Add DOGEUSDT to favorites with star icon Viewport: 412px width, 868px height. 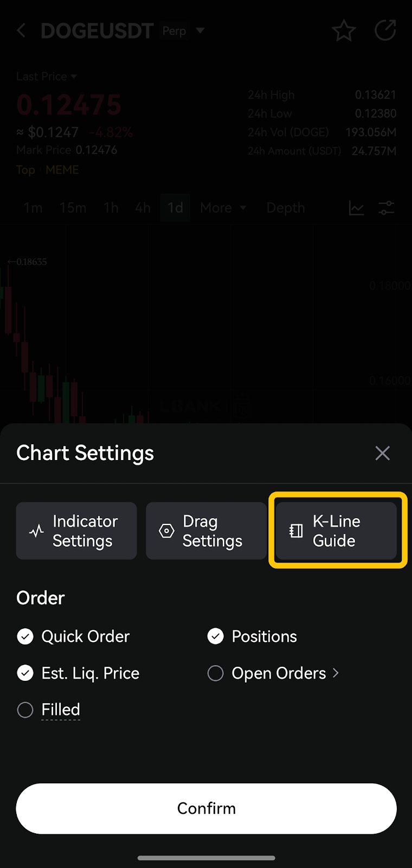[344, 31]
